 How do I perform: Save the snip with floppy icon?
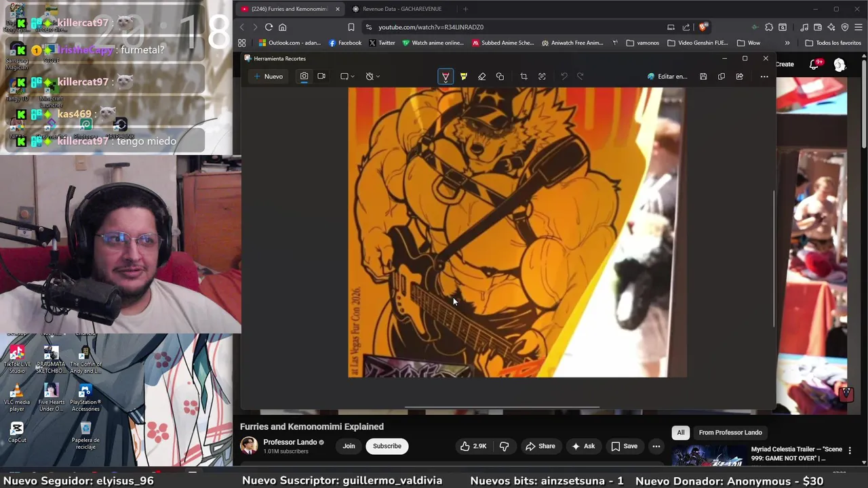pyautogui.click(x=703, y=77)
